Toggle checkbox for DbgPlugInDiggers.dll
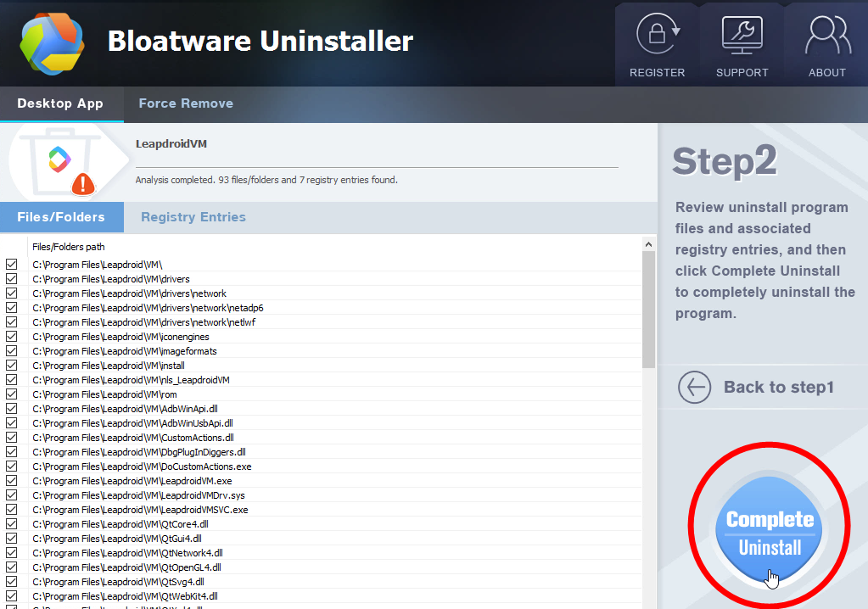This screenshot has width=868, height=609. (12, 452)
